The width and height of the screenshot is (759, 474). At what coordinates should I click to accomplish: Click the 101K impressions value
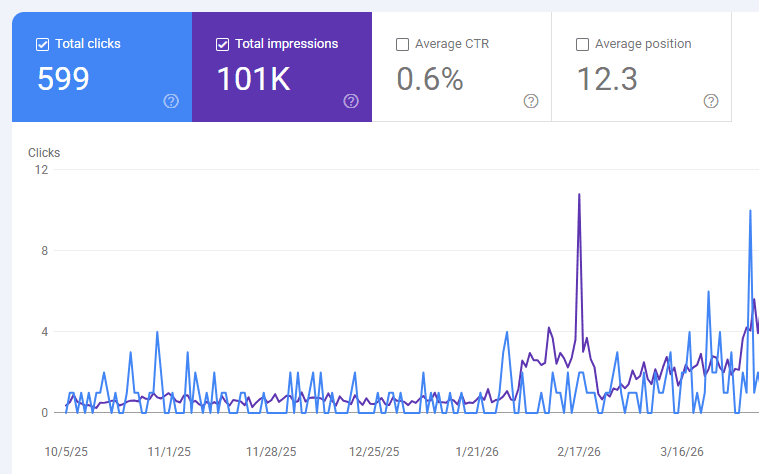[254, 79]
